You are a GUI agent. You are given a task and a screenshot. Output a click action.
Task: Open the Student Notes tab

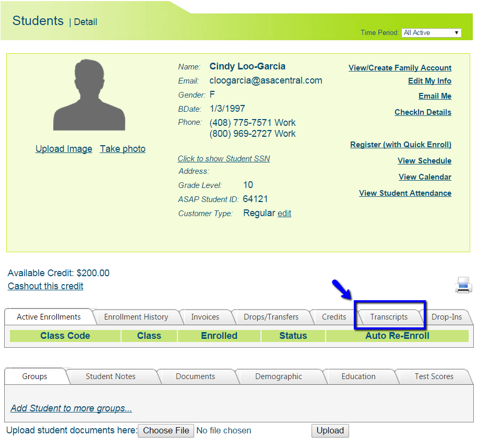pos(111,376)
